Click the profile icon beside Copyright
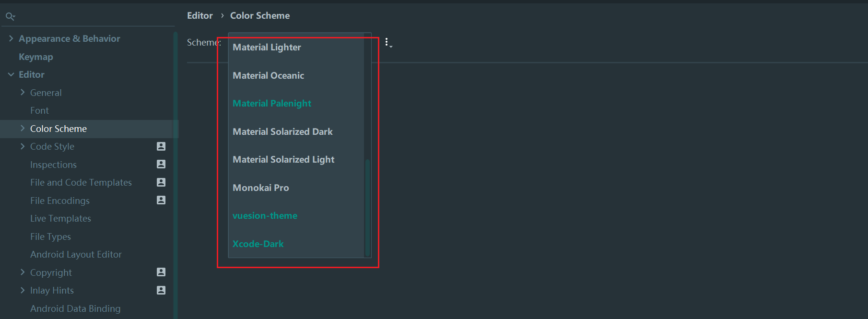This screenshot has width=868, height=319. (161, 272)
